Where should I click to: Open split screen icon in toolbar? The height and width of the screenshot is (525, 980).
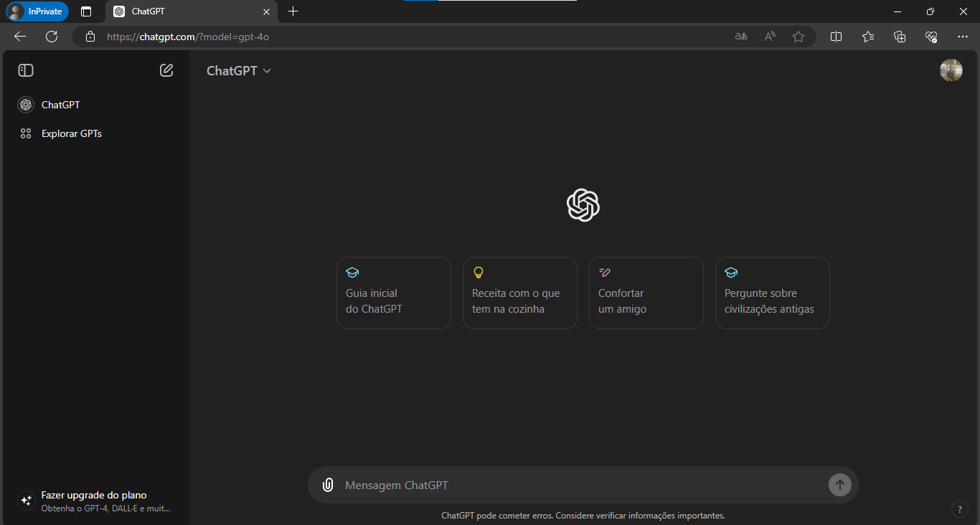836,37
